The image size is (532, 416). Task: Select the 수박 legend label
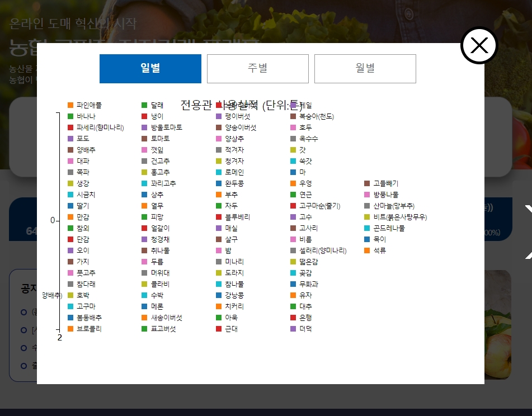coord(157,295)
